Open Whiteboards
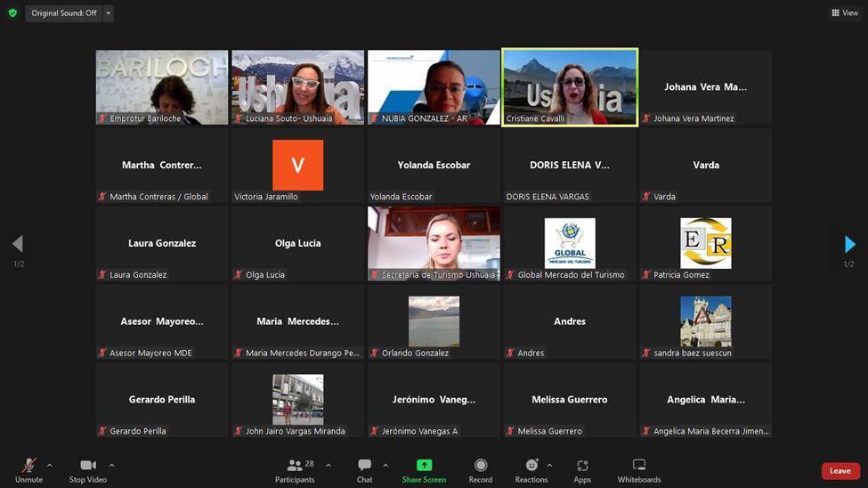The height and width of the screenshot is (488, 868). [639, 470]
